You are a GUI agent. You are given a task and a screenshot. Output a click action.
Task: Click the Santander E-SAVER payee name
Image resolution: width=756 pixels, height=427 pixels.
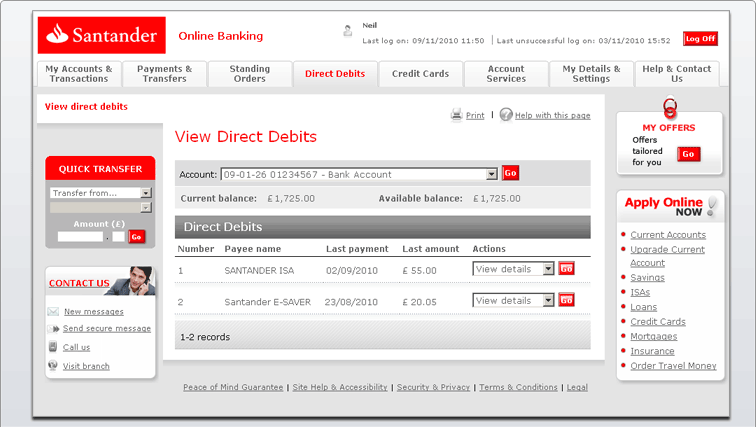[268, 302]
